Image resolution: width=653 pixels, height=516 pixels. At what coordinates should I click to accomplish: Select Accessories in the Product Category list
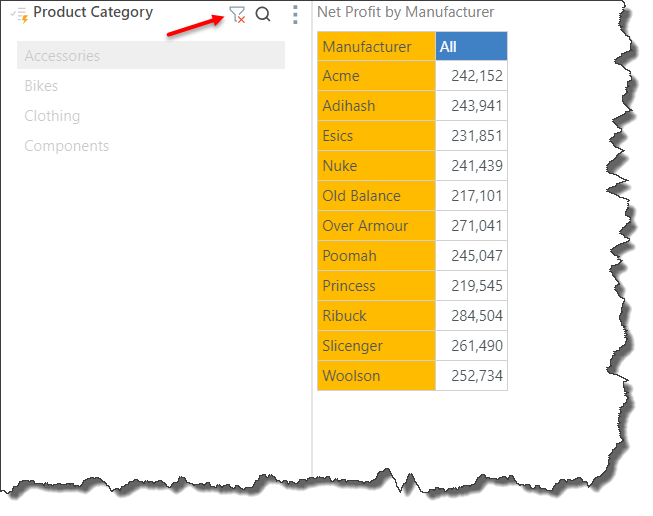click(151, 55)
